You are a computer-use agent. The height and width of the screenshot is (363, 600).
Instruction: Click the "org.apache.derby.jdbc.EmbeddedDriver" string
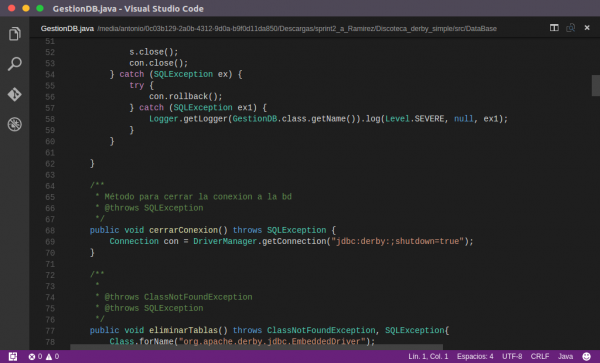click(x=272, y=342)
